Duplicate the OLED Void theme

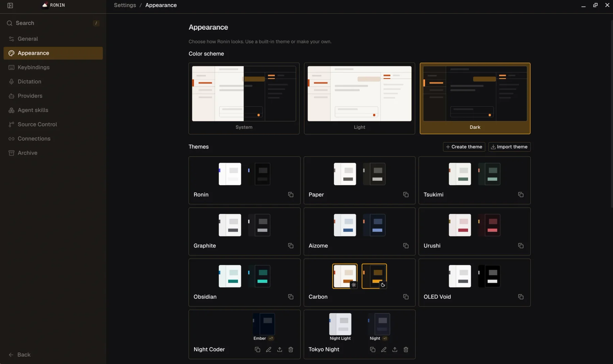pos(521,297)
